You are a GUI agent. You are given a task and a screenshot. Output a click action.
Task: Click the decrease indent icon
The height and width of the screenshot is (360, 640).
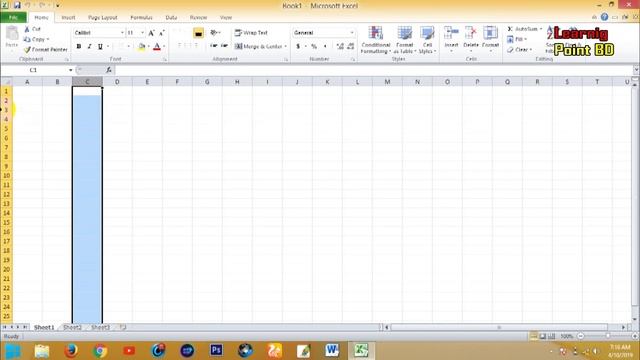click(x=213, y=46)
